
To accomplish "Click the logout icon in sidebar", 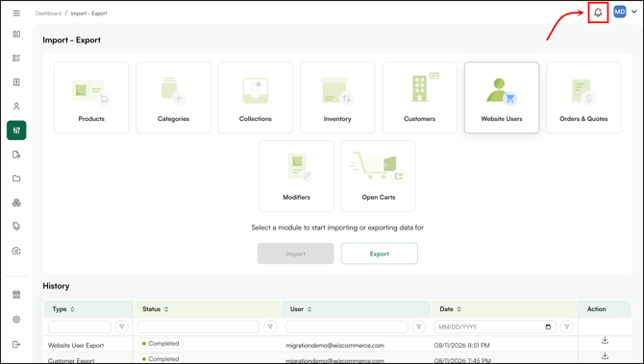I will [x=16, y=344].
